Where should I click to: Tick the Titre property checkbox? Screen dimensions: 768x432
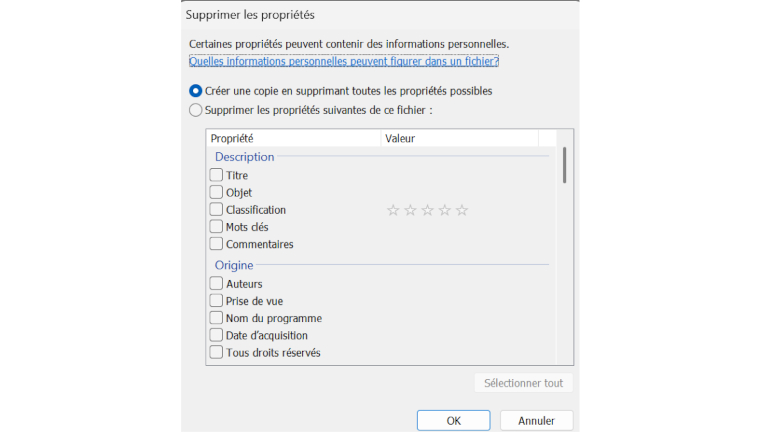tap(216, 175)
